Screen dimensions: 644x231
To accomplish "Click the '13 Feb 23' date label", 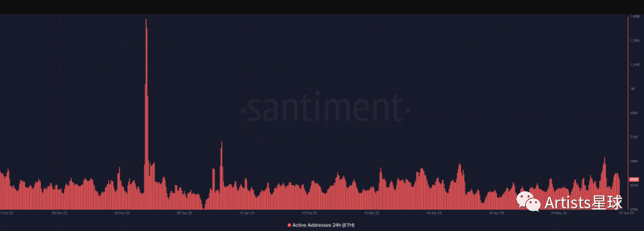I will click(309, 213).
